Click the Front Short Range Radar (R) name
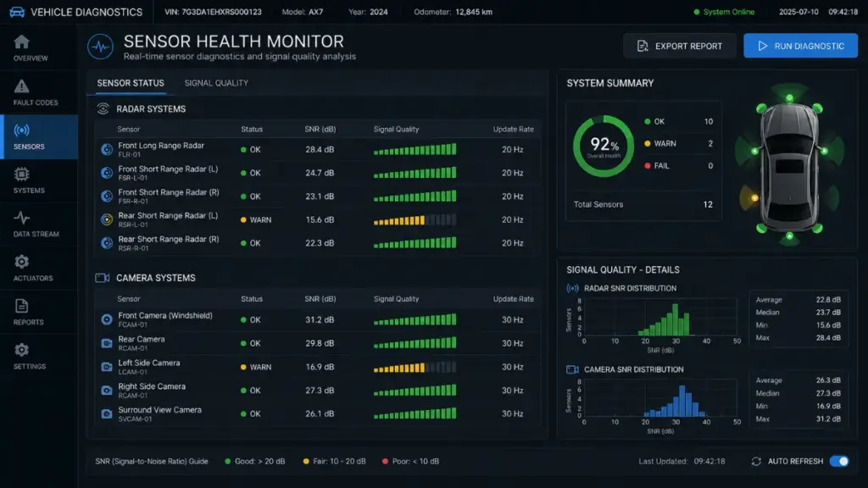This screenshot has height=488, width=868. (x=169, y=192)
